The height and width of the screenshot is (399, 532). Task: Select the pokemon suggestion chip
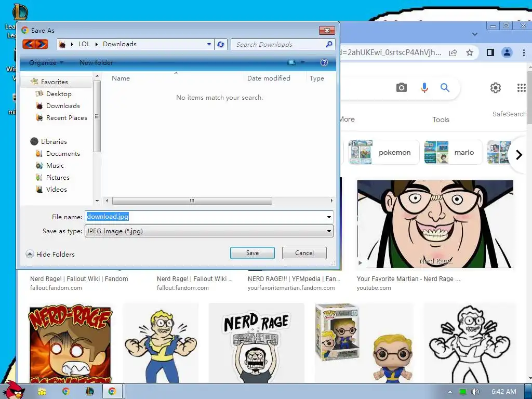coord(384,152)
